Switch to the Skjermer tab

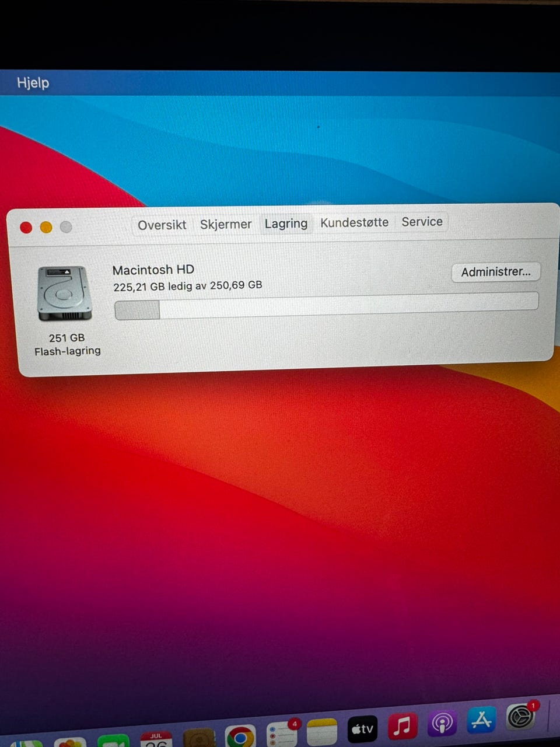pos(226,224)
